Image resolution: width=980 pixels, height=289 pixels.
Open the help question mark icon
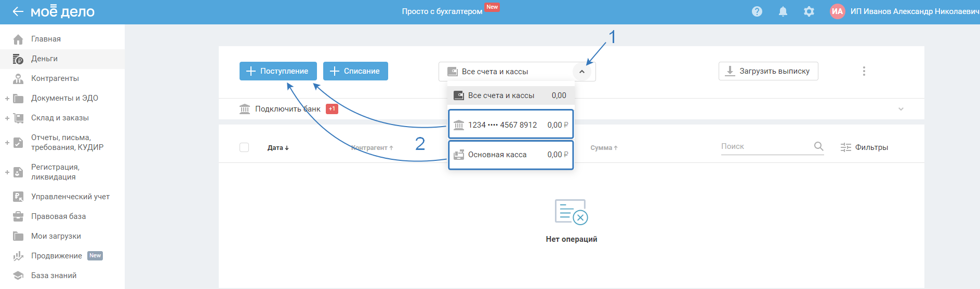[x=757, y=11]
